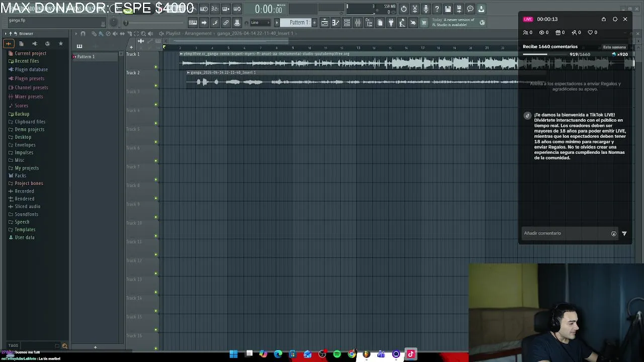Open the audio editor scissors icon
This screenshot has height=362, width=644.
coord(415,9)
